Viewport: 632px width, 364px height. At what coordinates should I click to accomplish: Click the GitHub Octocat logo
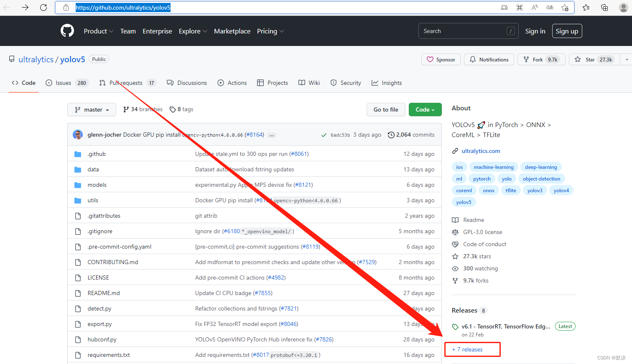pos(67,31)
